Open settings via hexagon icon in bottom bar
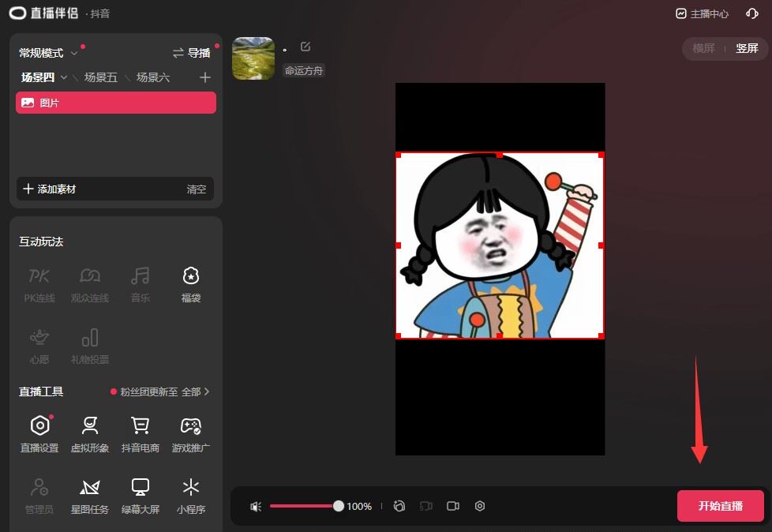Image resolution: width=772 pixels, height=532 pixels. click(x=480, y=506)
